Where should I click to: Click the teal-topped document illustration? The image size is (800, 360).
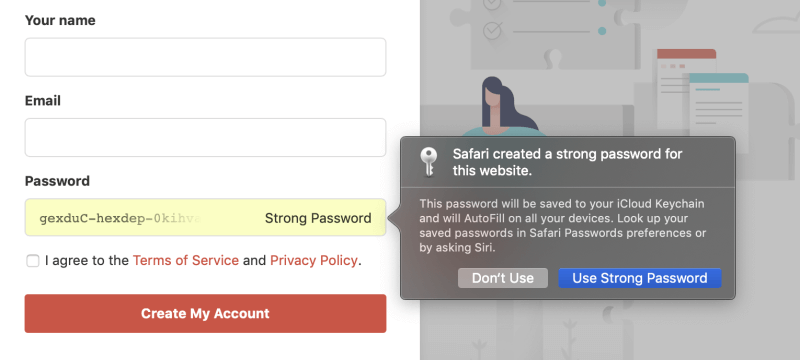[718, 110]
